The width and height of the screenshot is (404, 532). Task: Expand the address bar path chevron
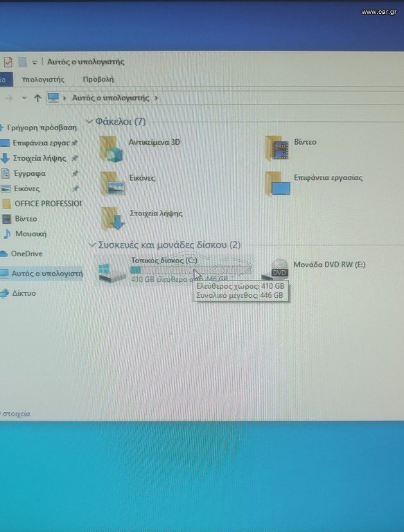(x=156, y=98)
